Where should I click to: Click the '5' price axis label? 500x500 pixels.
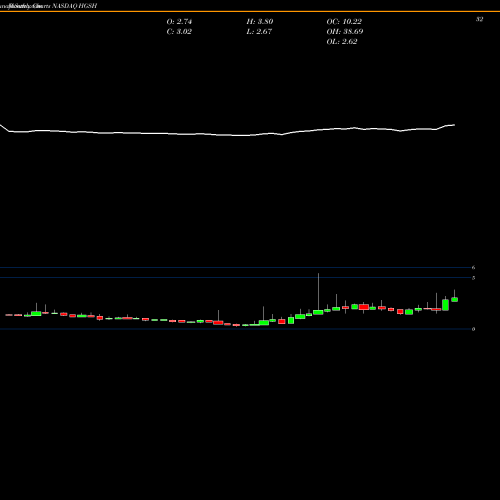473,278
